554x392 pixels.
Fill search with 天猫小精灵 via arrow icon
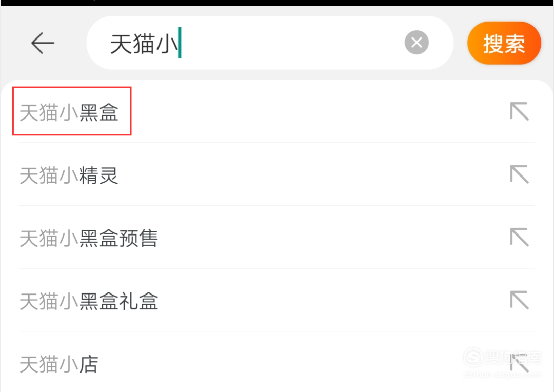(x=519, y=174)
